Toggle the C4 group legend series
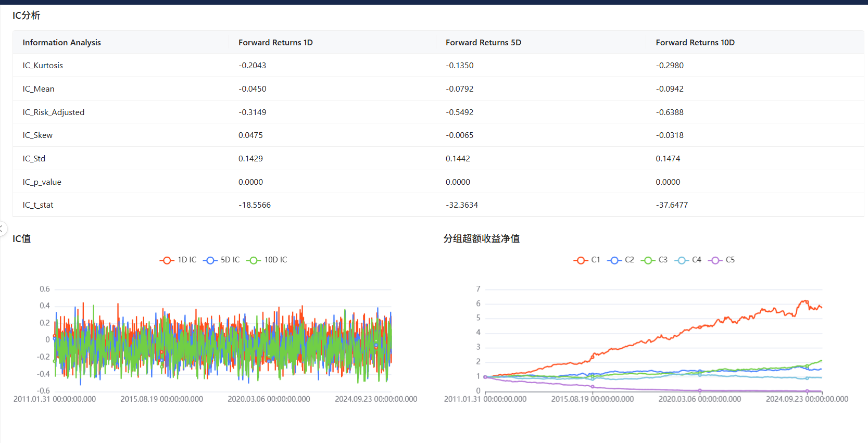 coord(688,260)
